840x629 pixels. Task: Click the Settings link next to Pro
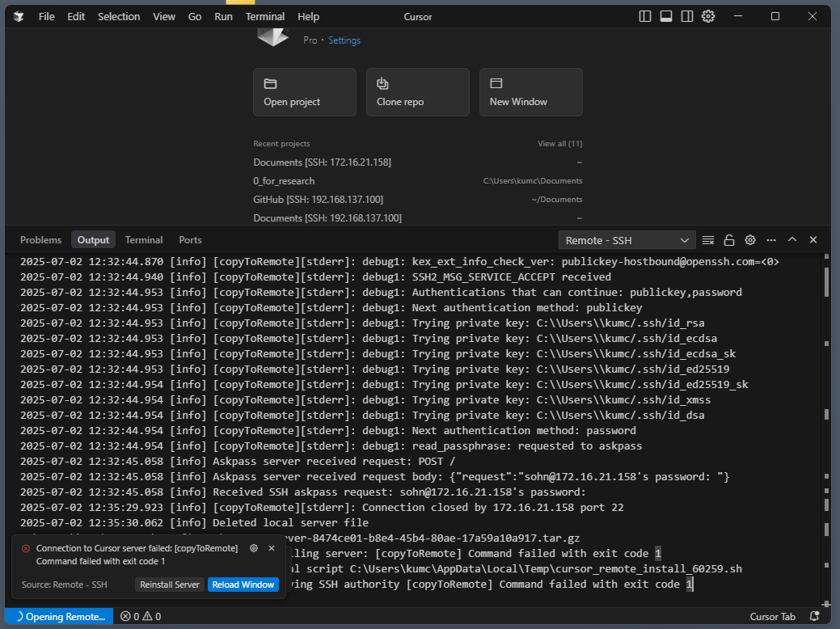[344, 40]
